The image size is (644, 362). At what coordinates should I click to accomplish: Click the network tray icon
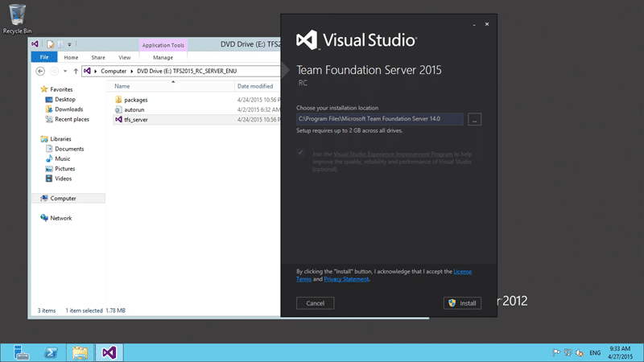pyautogui.click(x=568, y=352)
